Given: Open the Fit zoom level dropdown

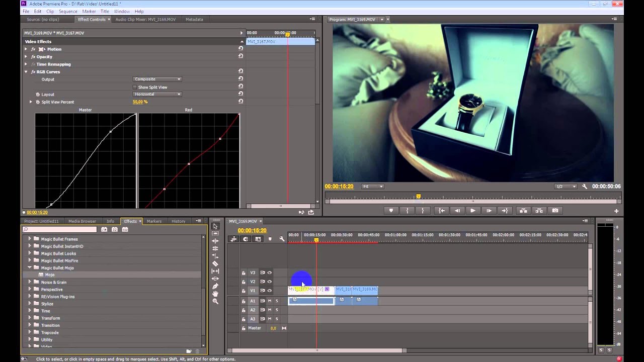Looking at the screenshot, I should (x=373, y=187).
